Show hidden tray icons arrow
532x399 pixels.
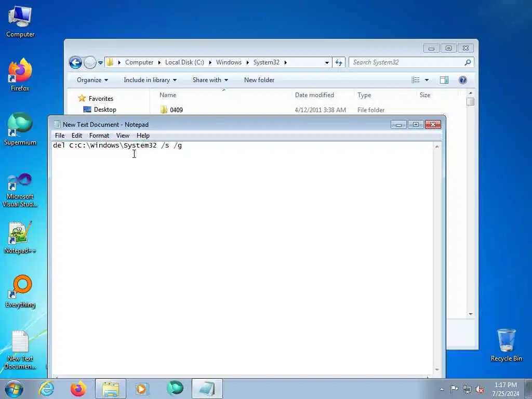pos(442,389)
